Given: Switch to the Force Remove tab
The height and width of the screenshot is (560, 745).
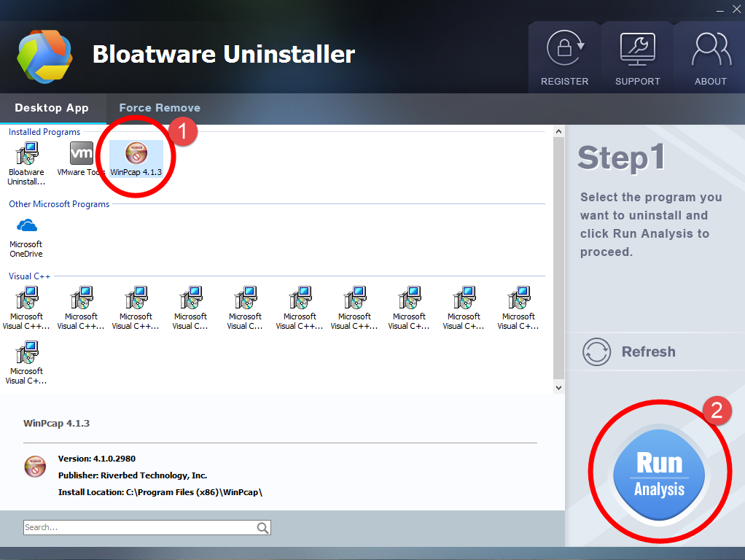Looking at the screenshot, I should 160,108.
